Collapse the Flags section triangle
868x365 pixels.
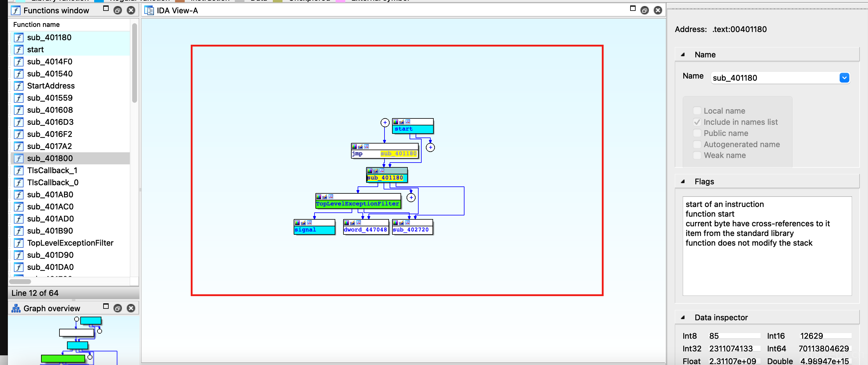click(683, 182)
